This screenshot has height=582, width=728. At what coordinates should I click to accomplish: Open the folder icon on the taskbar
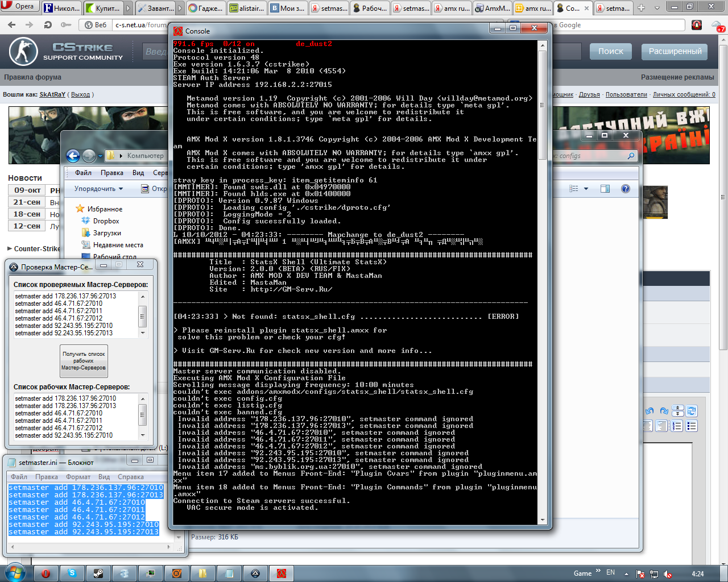click(202, 573)
